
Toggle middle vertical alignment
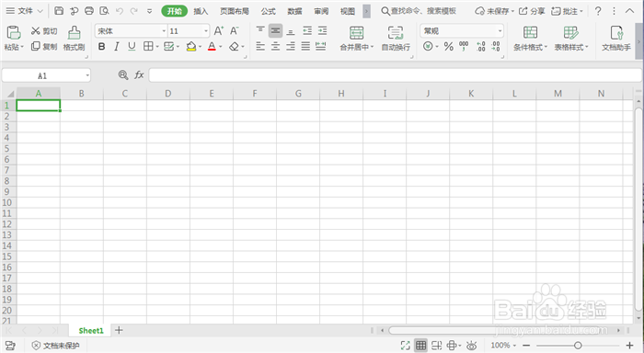[x=276, y=30]
